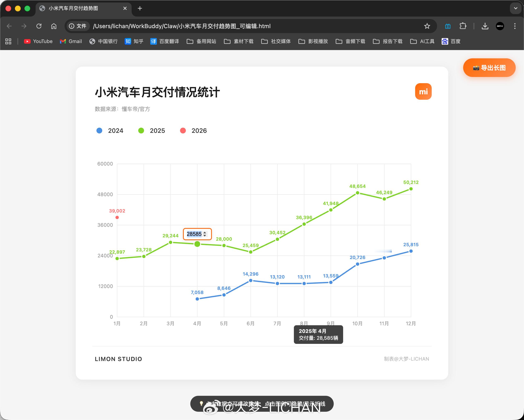Reload the current page
Viewport: 524px width, 420px height.
[39, 26]
